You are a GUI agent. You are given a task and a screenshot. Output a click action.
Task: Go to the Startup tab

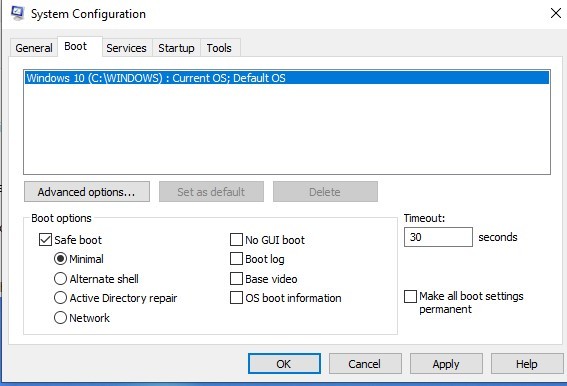point(176,48)
